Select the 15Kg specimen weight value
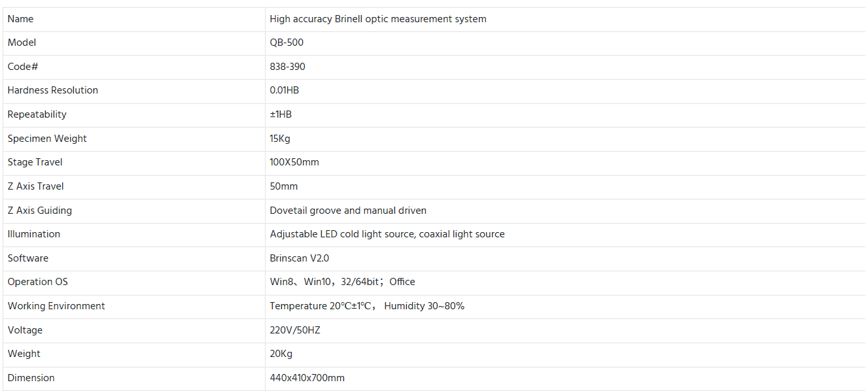Image resolution: width=868 pixels, height=391 pixels. 279,139
